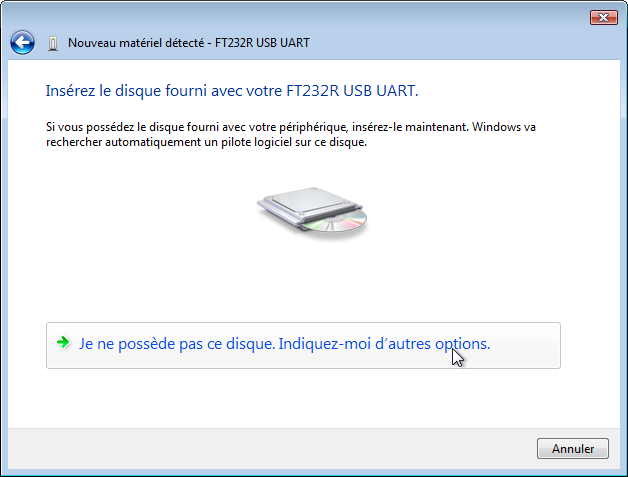Screen dimensions: 628x477
Task: Go back using the blue arrow button
Action: point(22,42)
